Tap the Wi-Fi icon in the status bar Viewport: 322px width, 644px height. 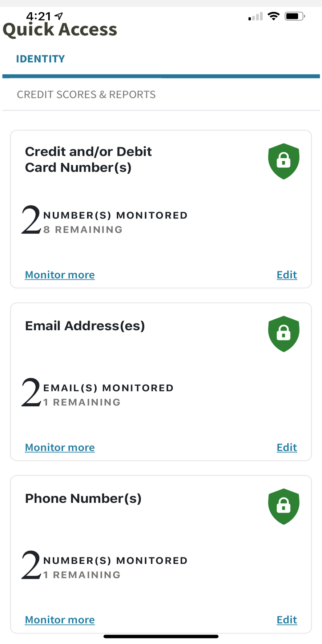click(x=273, y=16)
